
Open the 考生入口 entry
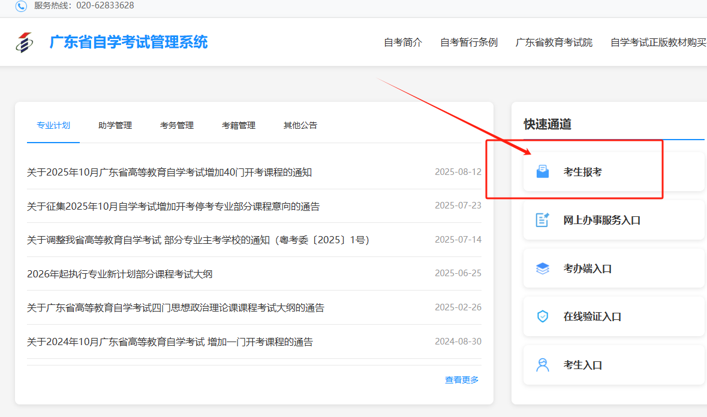(614, 365)
